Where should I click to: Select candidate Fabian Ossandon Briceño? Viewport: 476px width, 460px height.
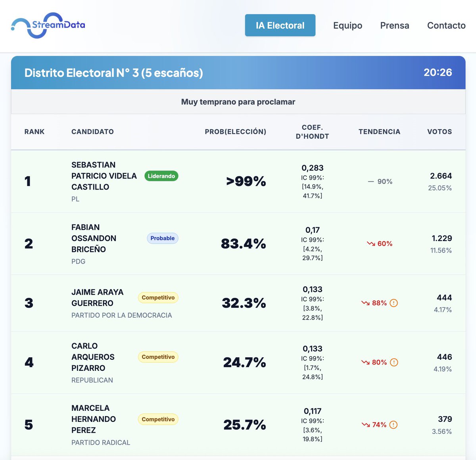[x=94, y=238]
